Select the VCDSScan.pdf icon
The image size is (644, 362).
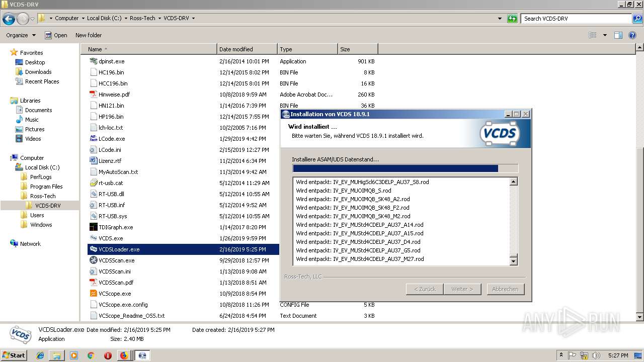[x=93, y=283]
